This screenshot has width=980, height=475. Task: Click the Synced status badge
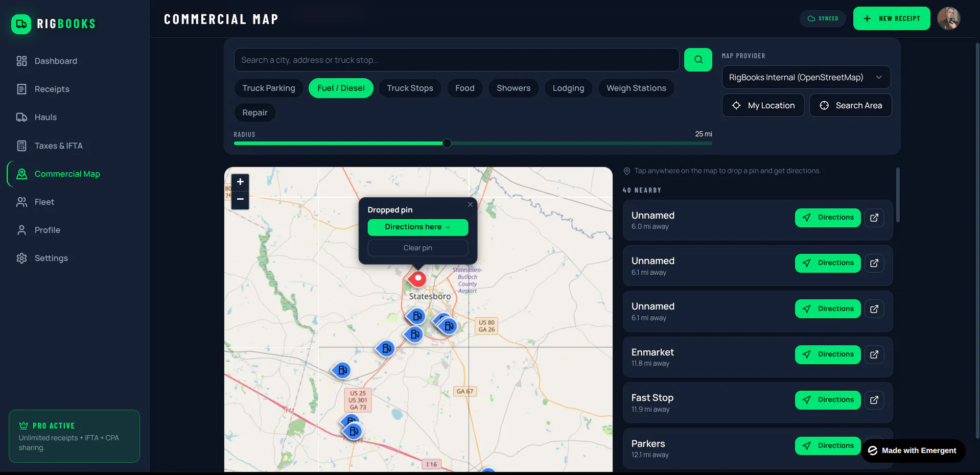[x=823, y=18]
